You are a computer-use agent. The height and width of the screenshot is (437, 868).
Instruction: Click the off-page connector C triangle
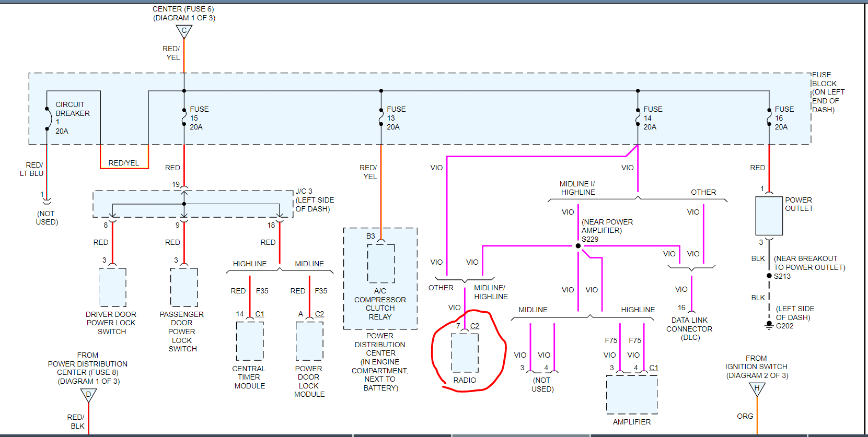click(184, 32)
